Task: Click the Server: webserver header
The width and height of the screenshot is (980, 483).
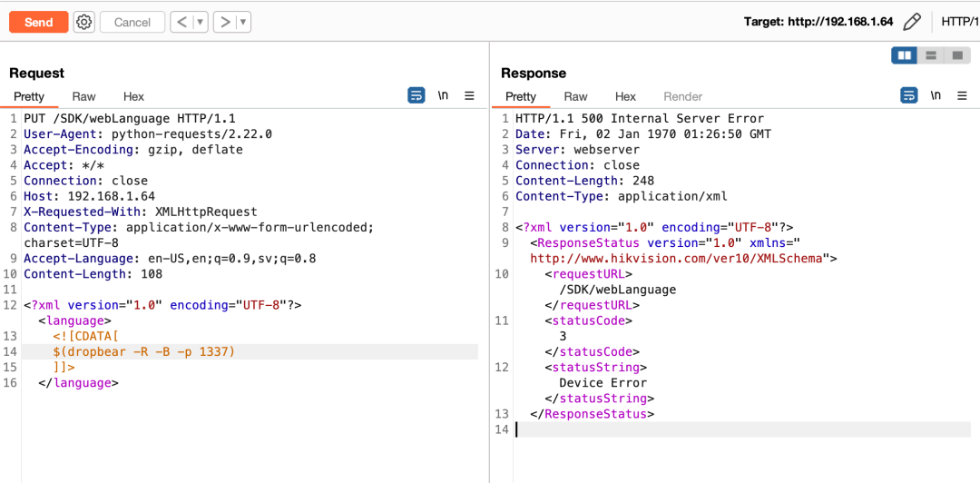Action: 577,150
